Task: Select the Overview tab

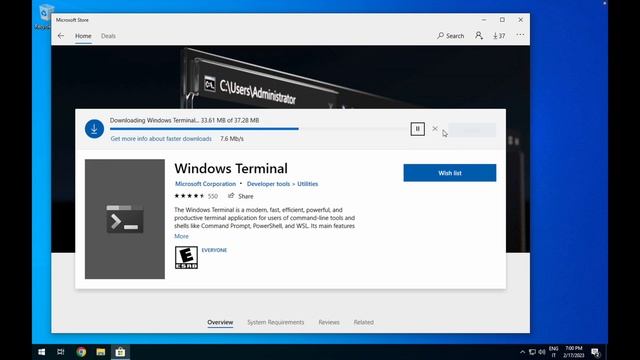Action: [220, 322]
